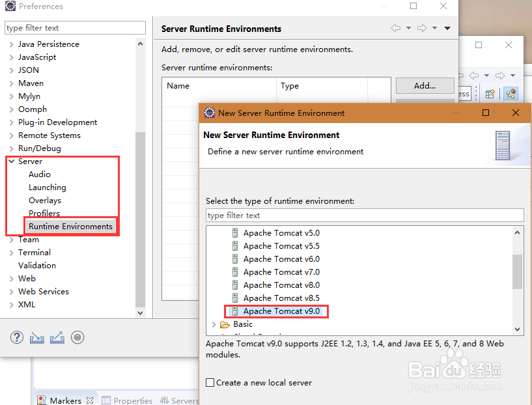Click the Markers view icon

[42, 400]
